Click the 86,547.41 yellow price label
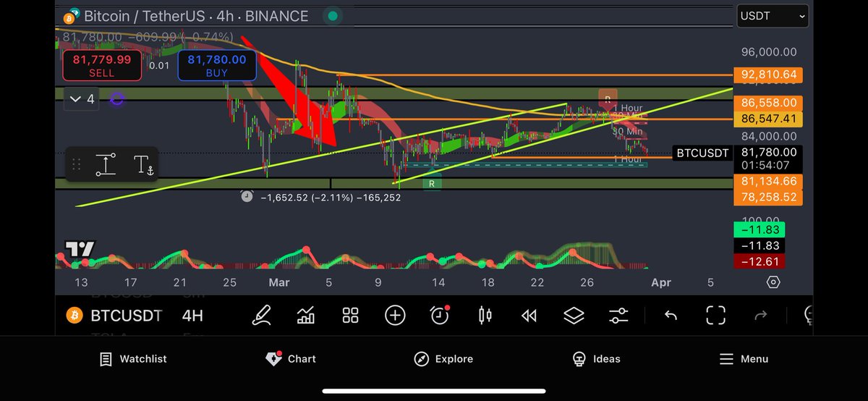 (x=769, y=118)
